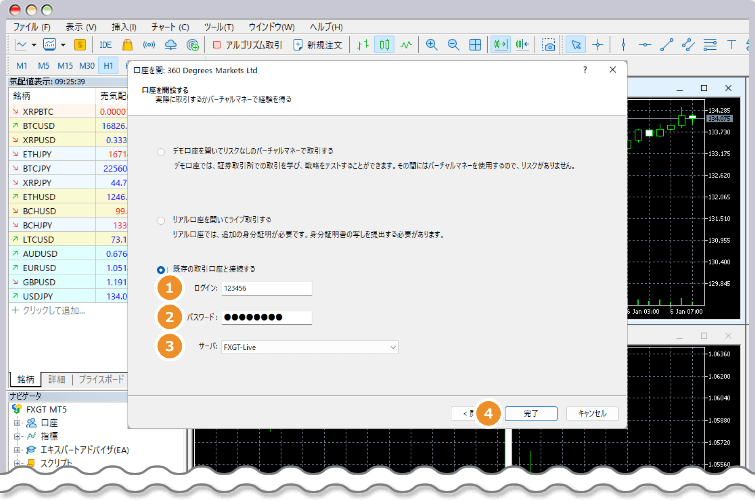Expand the 口座 tree node

point(17,423)
